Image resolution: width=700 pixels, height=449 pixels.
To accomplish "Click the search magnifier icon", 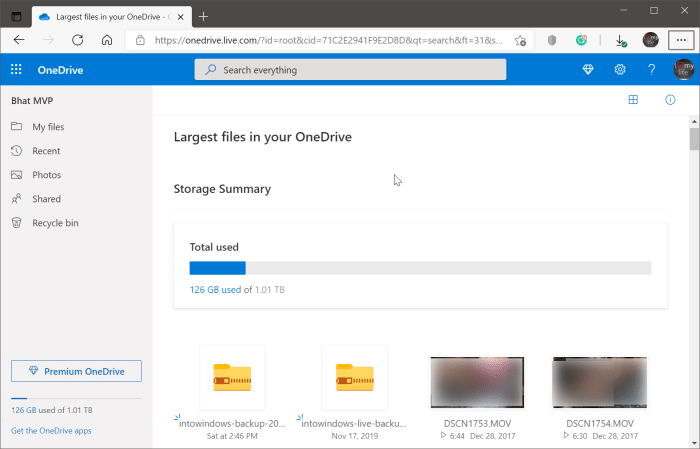I will click(211, 70).
